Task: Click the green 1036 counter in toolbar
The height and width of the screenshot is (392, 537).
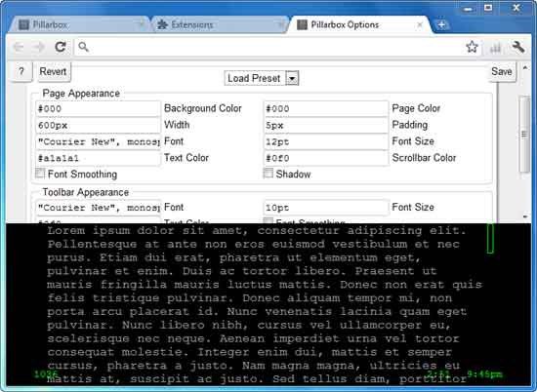Action: click(46, 373)
